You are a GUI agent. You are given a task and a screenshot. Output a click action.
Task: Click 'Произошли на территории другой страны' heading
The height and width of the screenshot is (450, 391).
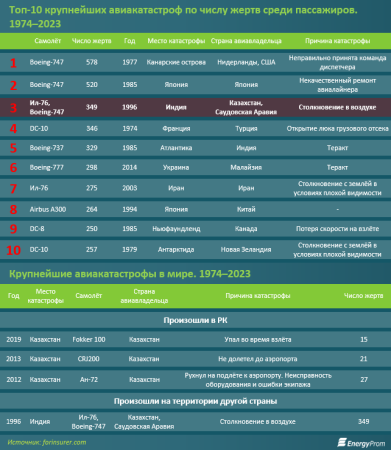pos(195,401)
